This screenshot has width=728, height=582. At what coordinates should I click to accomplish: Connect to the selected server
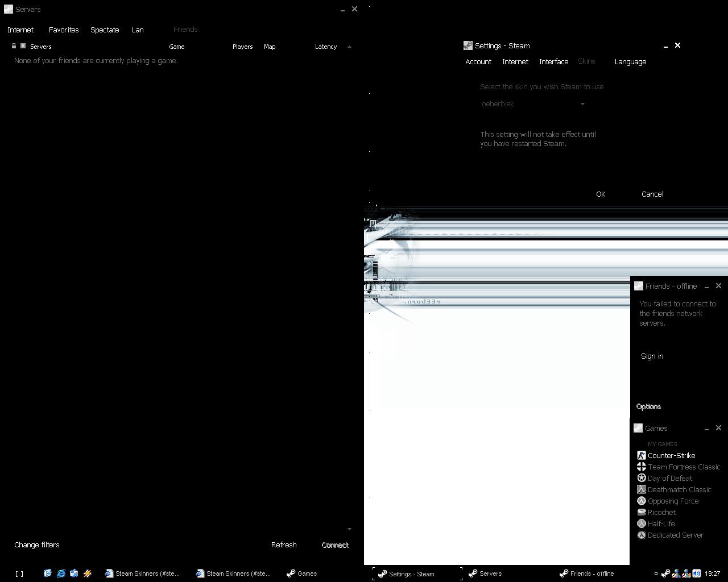(335, 544)
